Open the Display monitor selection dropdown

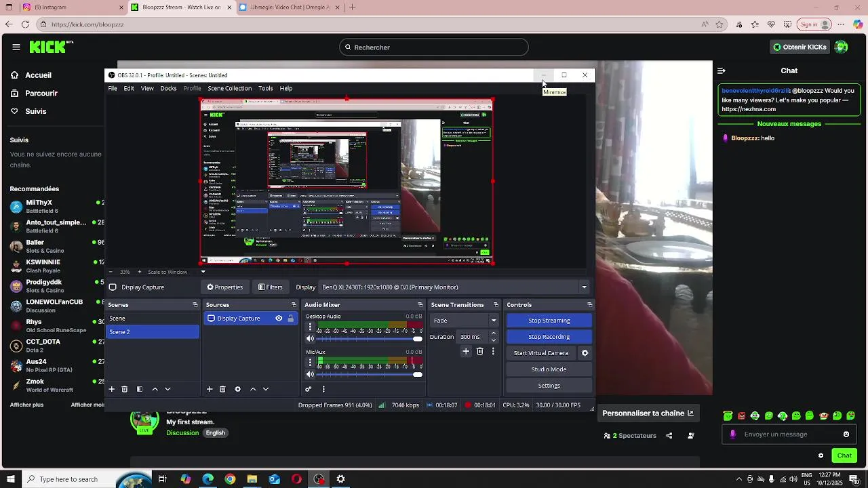pyautogui.click(x=454, y=287)
